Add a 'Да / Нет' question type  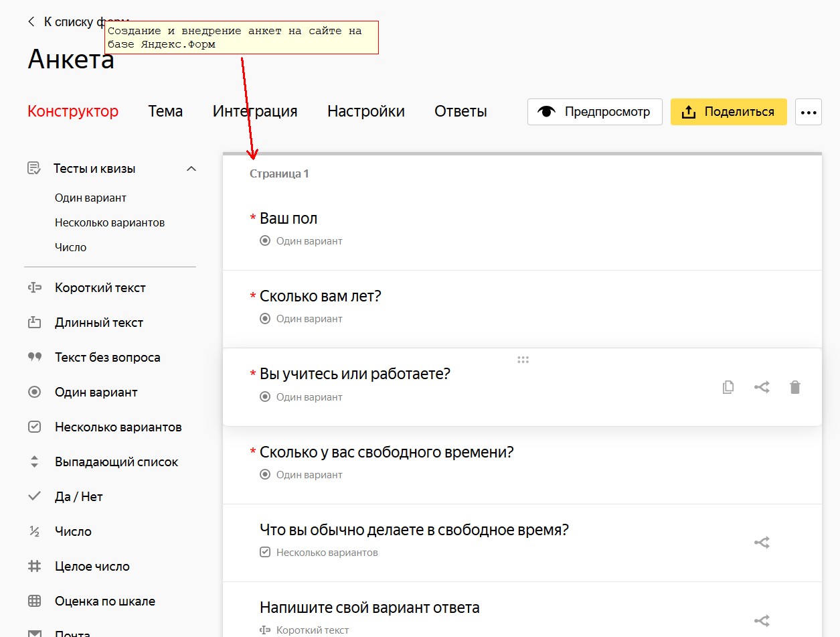pyautogui.click(x=78, y=497)
